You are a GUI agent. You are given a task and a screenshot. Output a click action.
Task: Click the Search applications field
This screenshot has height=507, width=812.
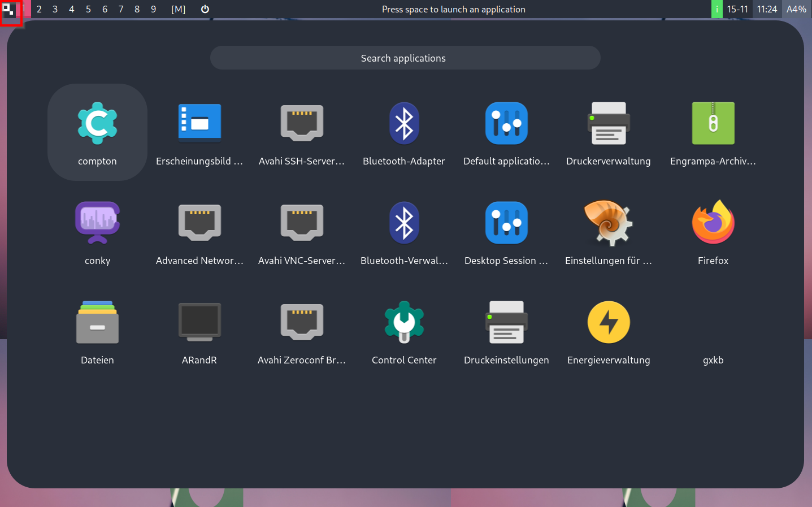point(405,58)
